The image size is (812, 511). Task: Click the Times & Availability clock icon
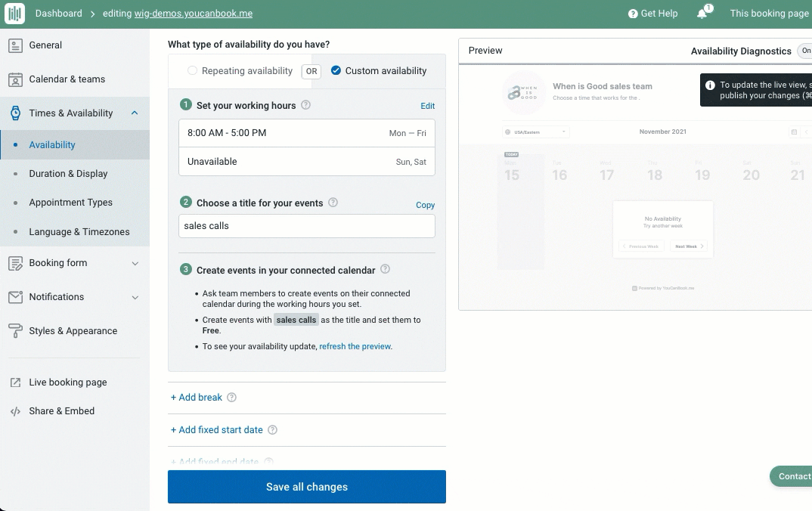[14, 113]
